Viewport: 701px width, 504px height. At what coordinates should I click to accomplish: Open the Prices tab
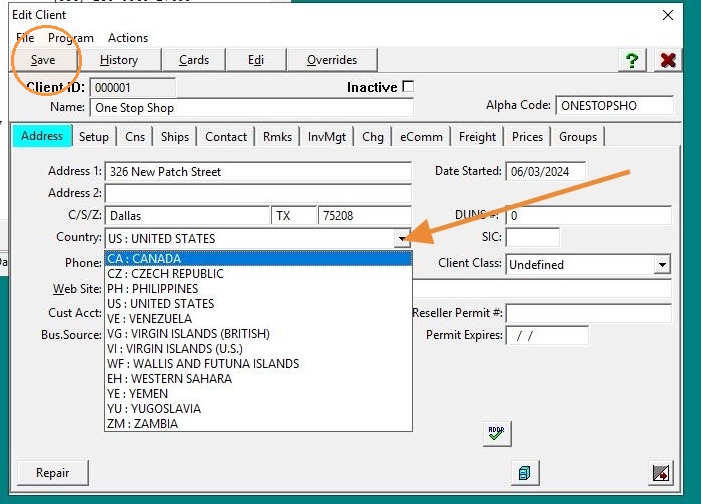click(x=527, y=137)
